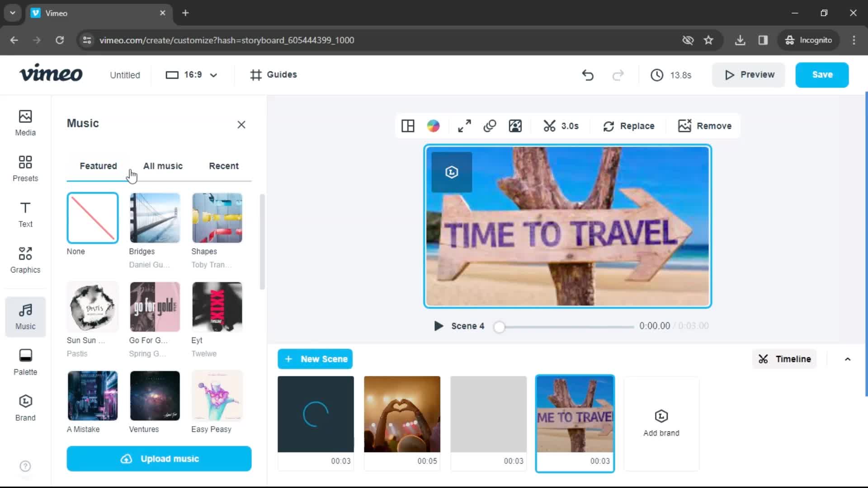The image size is (868, 488).
Task: Click the crop/trim scissors icon
Action: (x=549, y=126)
